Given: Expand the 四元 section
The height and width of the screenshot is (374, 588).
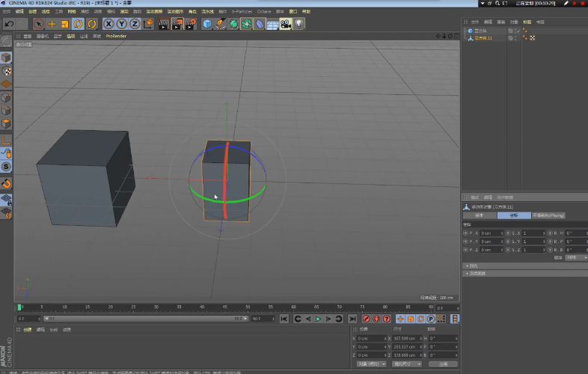Looking at the screenshot, I should tap(525, 266).
